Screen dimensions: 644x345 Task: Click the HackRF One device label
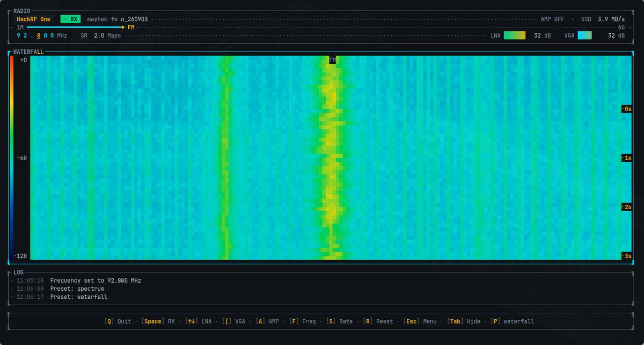[x=33, y=19]
